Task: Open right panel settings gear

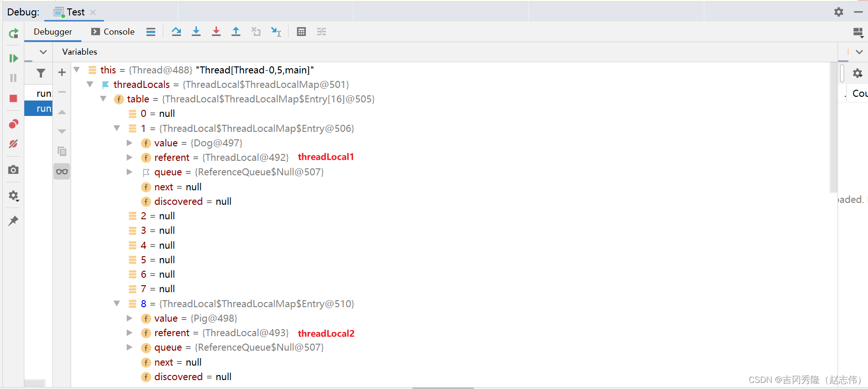Action: tap(857, 73)
